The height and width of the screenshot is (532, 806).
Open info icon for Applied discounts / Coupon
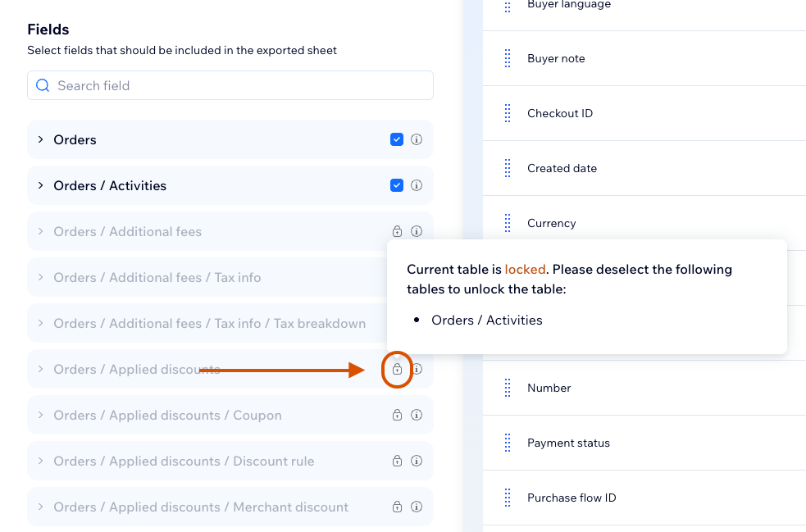pyautogui.click(x=417, y=415)
